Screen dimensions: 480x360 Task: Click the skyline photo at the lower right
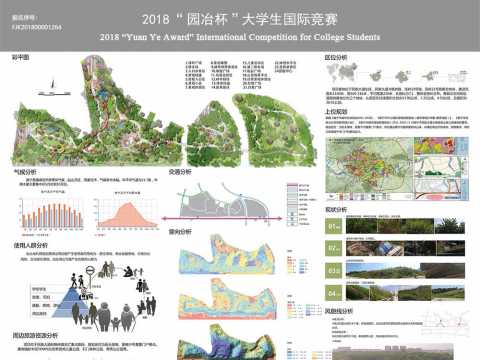pos(393,352)
